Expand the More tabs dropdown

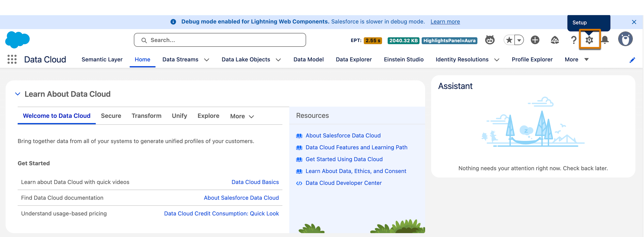coord(242,116)
